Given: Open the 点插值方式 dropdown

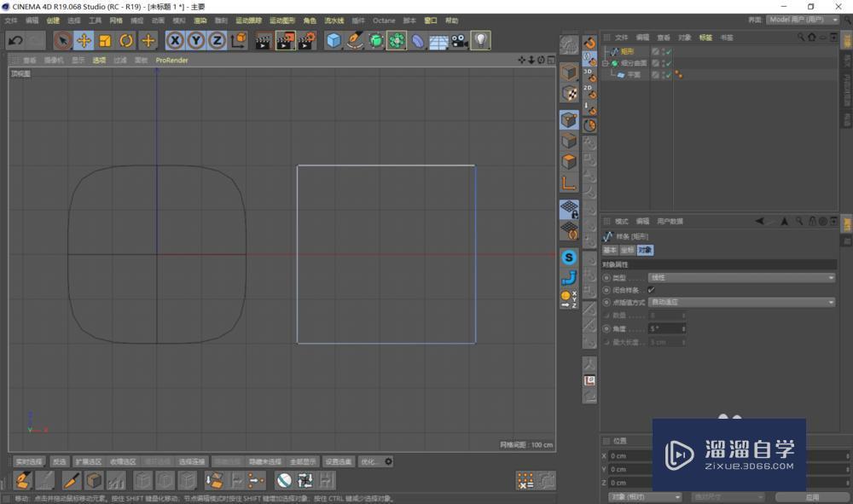Looking at the screenshot, I should pos(740,302).
